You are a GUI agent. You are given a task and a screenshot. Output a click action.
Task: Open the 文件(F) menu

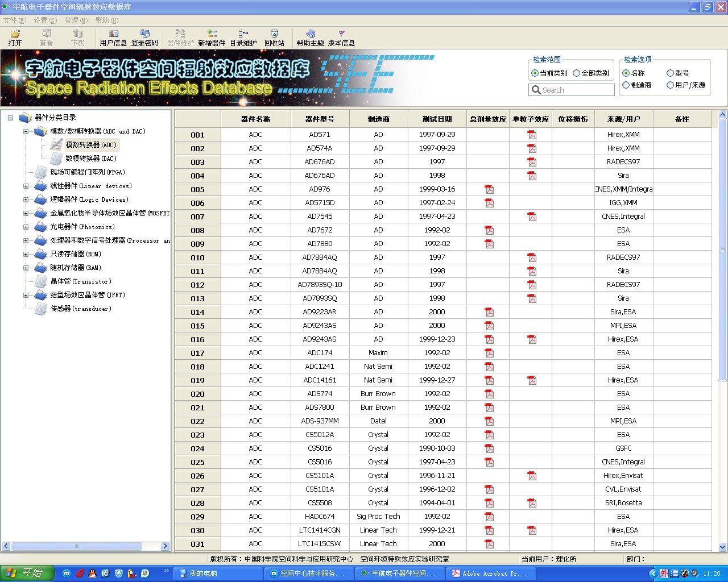pyautogui.click(x=15, y=20)
